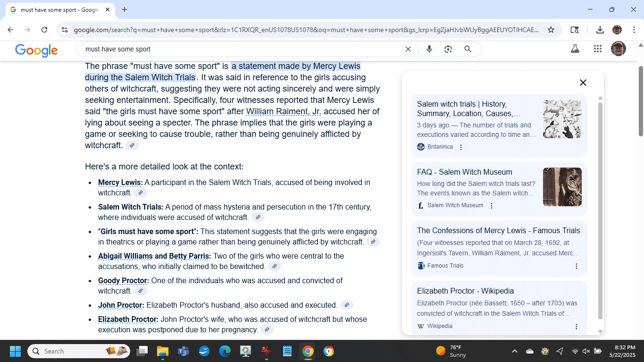Open the John Proctor bullet link
The width and height of the screenshot is (644, 362).
(x=120, y=305)
